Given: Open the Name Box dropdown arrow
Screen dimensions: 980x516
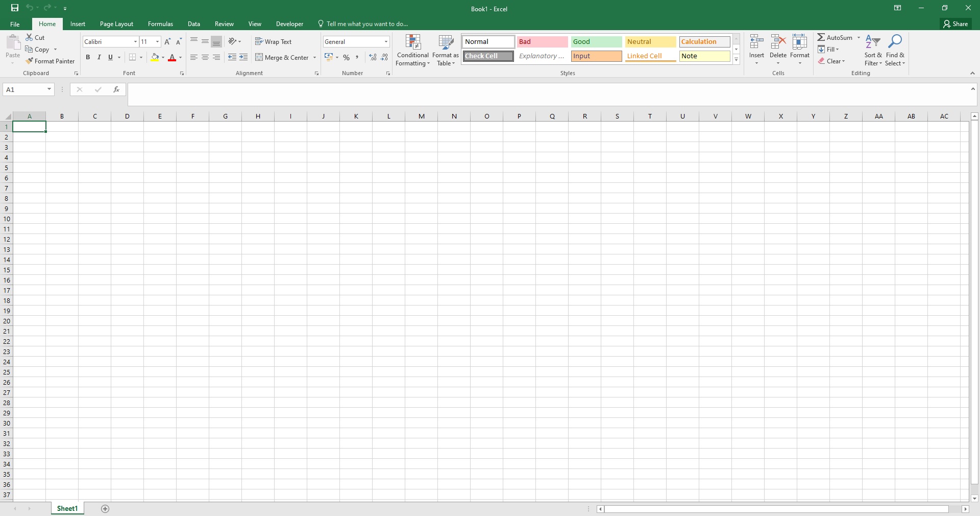Looking at the screenshot, I should 49,89.
